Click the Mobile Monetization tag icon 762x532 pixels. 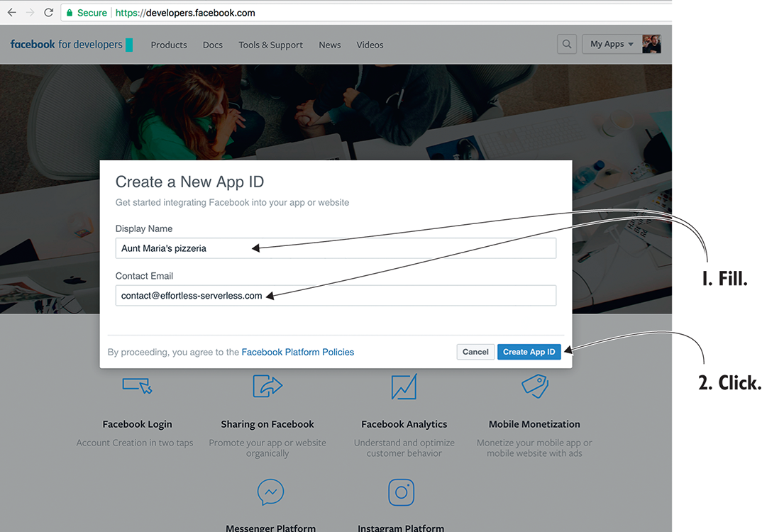(534, 385)
